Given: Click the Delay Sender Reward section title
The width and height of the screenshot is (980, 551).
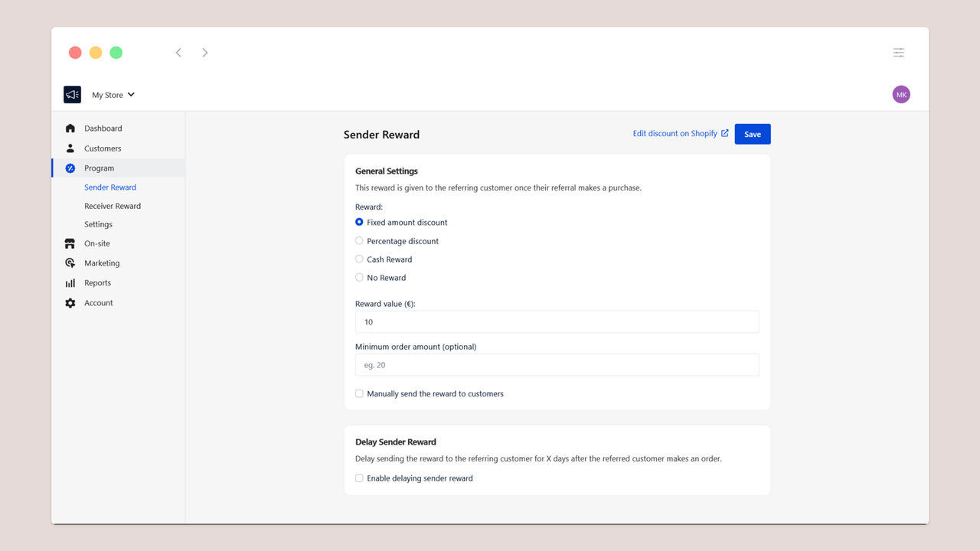Looking at the screenshot, I should (396, 442).
